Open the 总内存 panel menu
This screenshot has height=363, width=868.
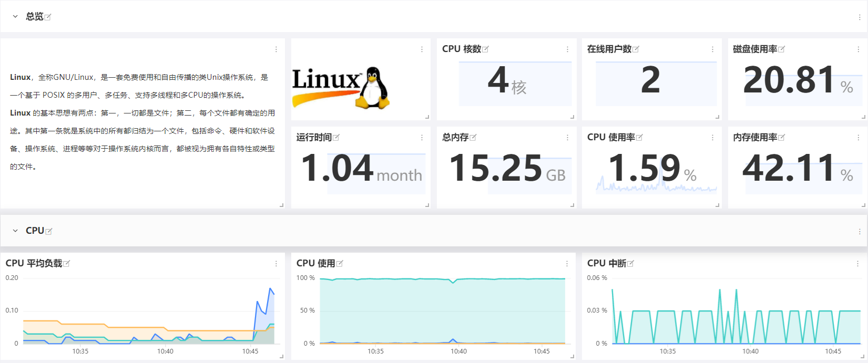point(567,138)
